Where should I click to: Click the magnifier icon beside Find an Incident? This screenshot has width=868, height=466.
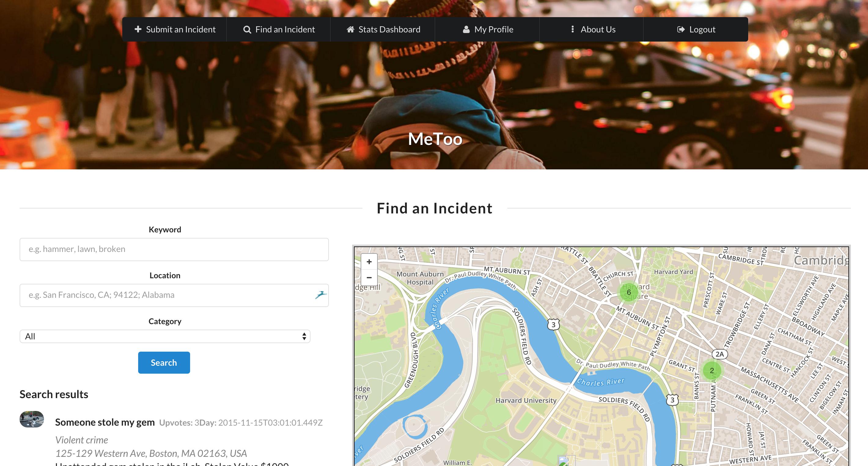pos(247,30)
